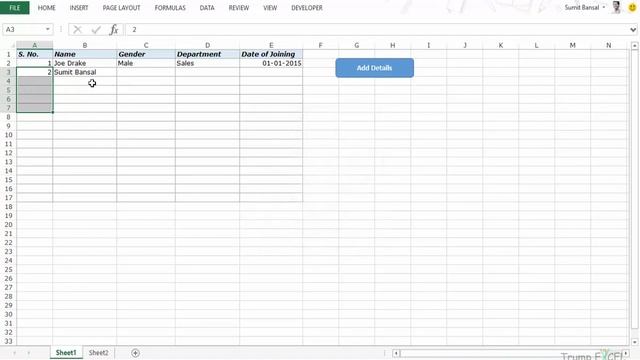Select the 'Department' header cell
Viewport: 640px width, 360px height.
click(x=207, y=54)
